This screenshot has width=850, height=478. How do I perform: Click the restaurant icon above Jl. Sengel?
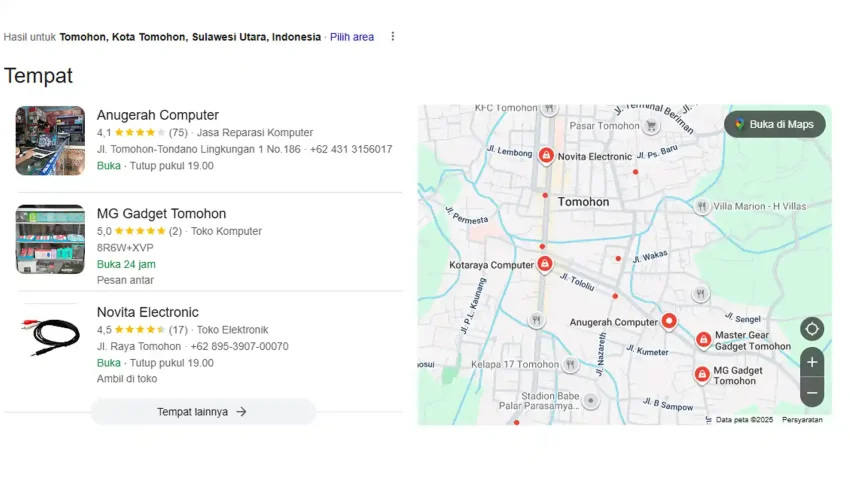pos(700,294)
